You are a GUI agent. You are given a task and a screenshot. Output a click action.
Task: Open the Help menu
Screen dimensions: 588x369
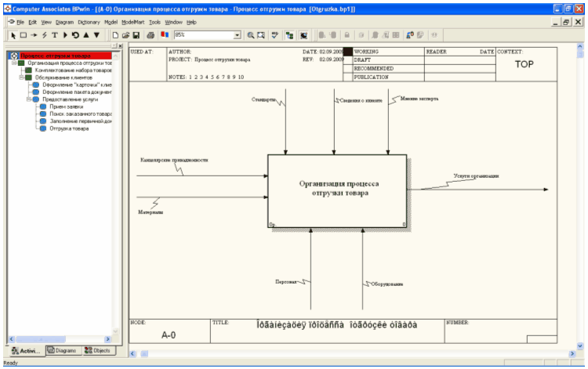pos(191,23)
